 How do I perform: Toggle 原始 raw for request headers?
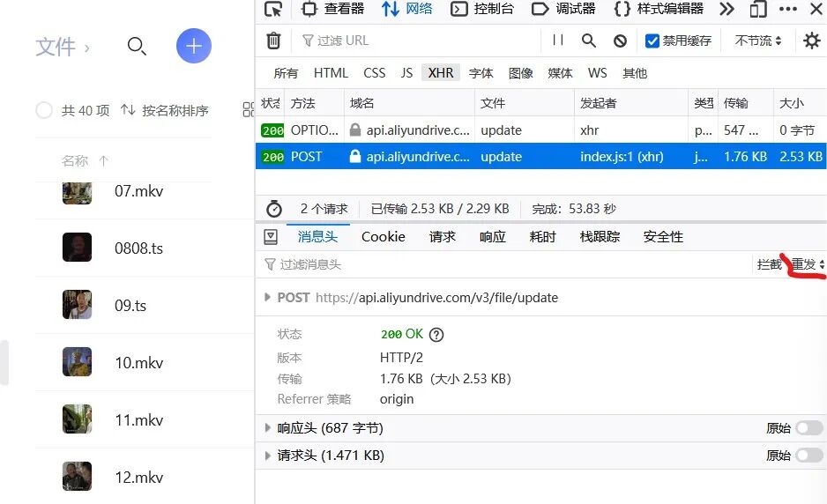(809, 455)
